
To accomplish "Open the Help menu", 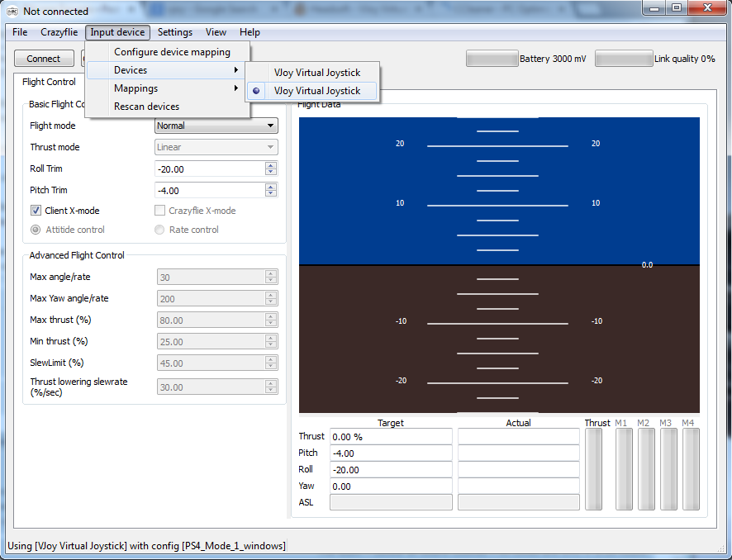I will pyautogui.click(x=250, y=32).
